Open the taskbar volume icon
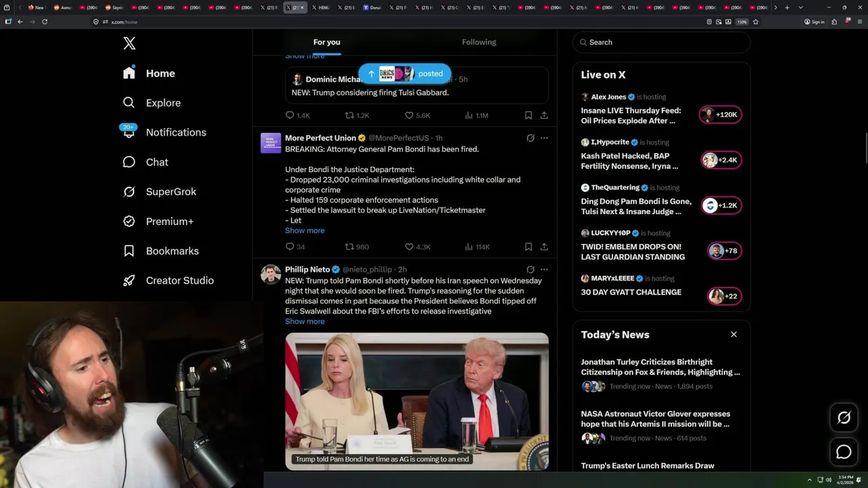868x488 pixels. tap(829, 480)
